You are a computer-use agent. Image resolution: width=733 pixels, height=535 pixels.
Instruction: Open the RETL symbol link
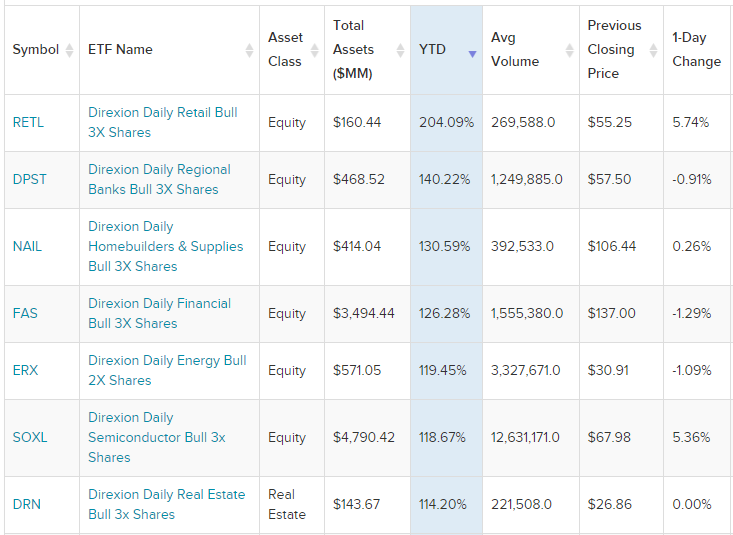(x=28, y=123)
